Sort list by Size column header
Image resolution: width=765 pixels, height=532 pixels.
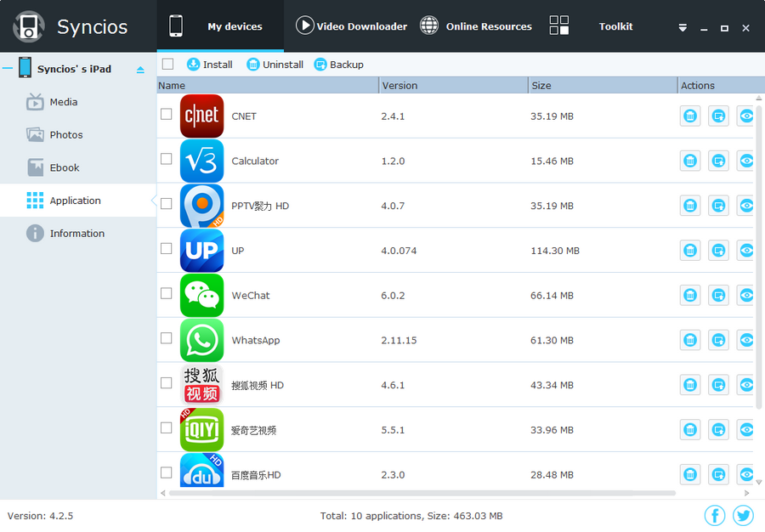click(x=603, y=85)
